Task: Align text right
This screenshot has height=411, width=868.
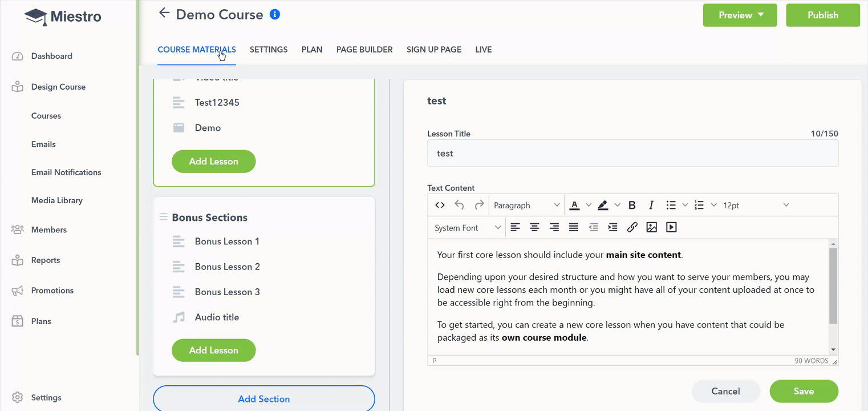Action: [x=554, y=227]
